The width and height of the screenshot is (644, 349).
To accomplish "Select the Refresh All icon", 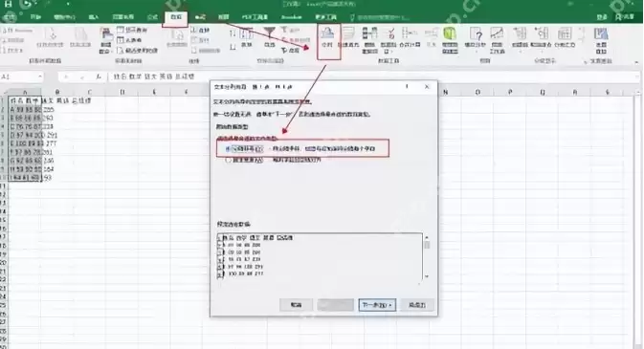I will click(177, 38).
